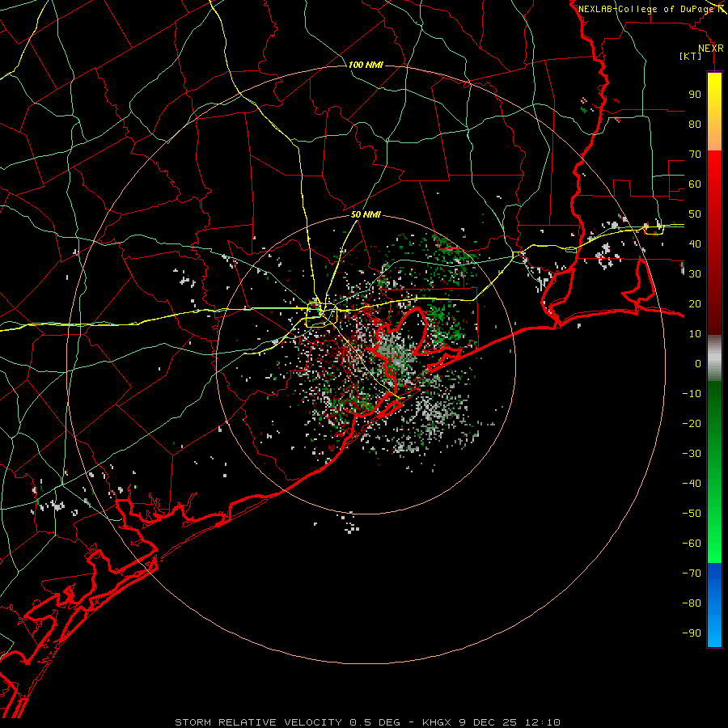The image size is (728, 728).
Task: Select the 0 value on velocity scale
Action: coord(698,363)
